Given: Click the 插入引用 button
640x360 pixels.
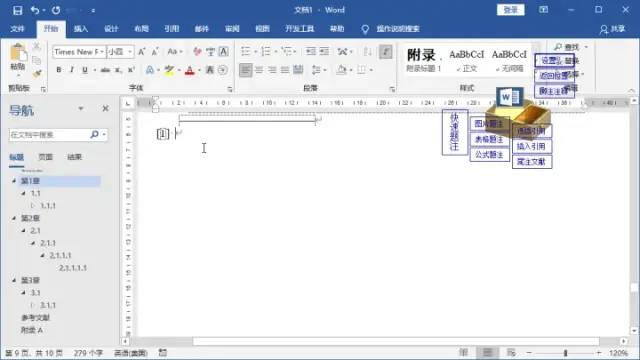Looking at the screenshot, I should [531, 146].
